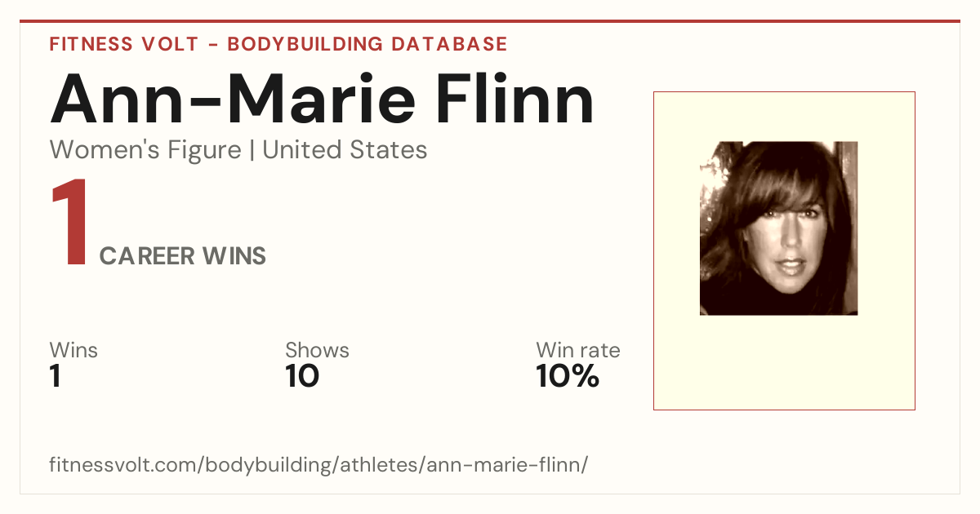The image size is (980, 514).
Task: Click the Fitness Volt header text
Action: (124, 44)
